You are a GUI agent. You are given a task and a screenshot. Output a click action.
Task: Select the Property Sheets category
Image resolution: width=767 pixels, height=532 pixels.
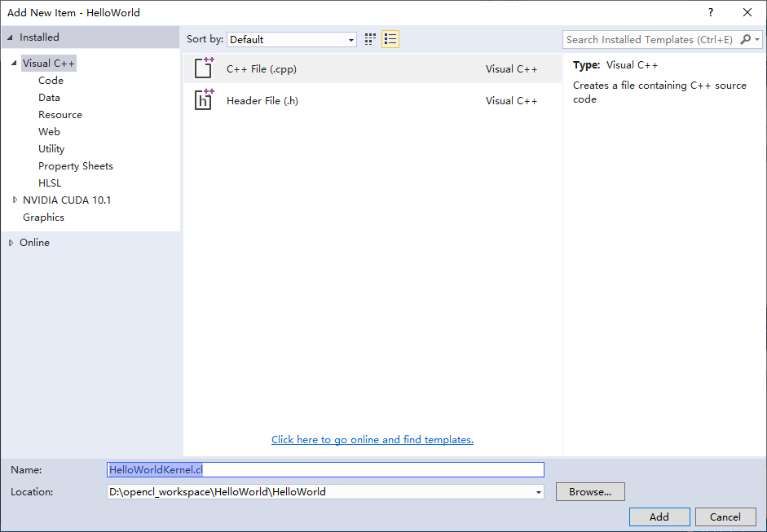(x=75, y=165)
